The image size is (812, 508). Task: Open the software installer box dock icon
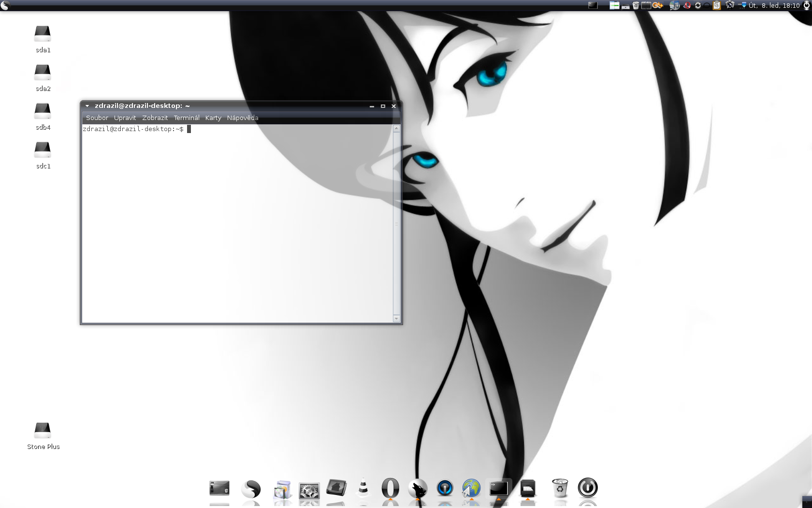(282, 490)
